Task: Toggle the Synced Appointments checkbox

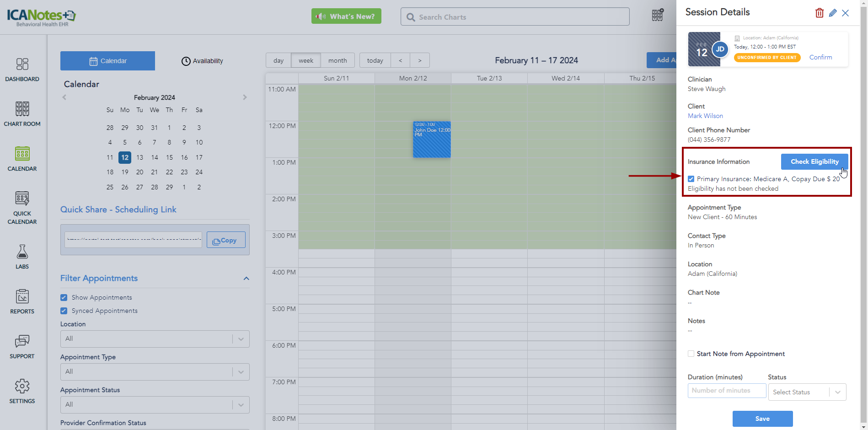Action: point(64,311)
